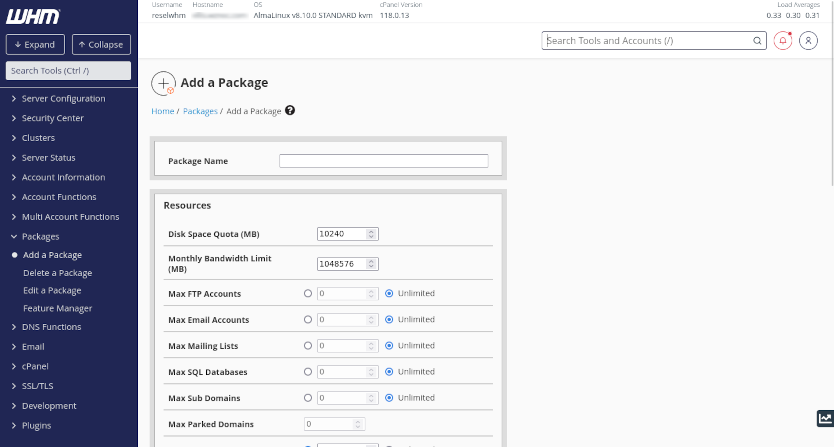Expand the Server Configuration menu
This screenshot has width=834, height=447.
click(63, 99)
